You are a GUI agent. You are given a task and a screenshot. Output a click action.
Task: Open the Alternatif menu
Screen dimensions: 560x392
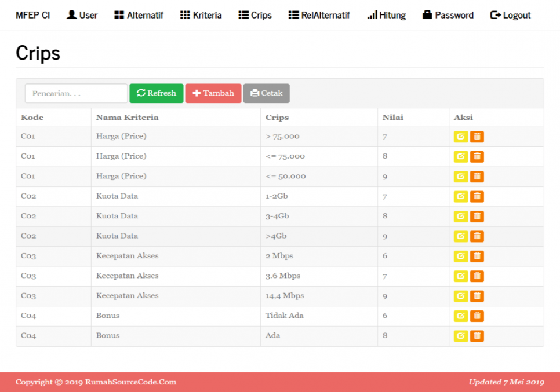coord(139,15)
